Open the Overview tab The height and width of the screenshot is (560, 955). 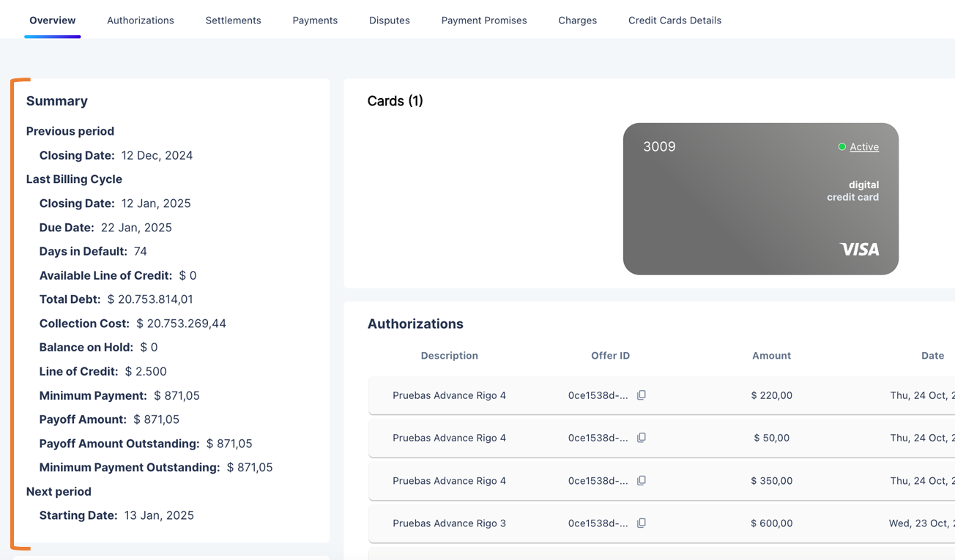53,20
